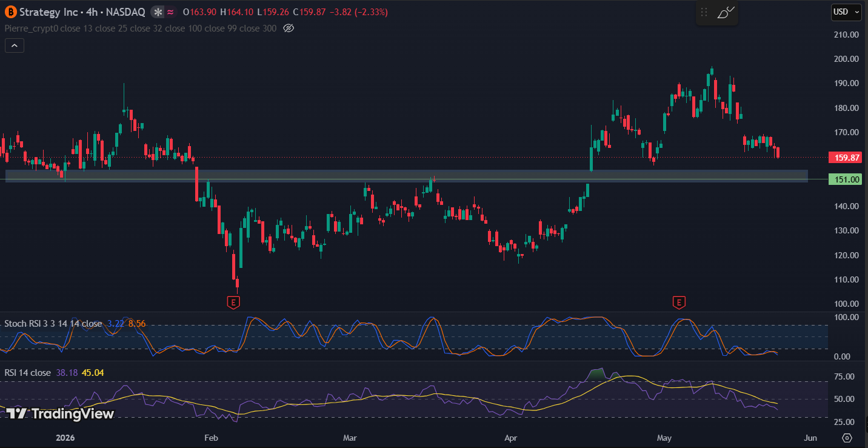Click the open value O163.90
Image resolution: width=868 pixels, height=448 pixels.
[200, 12]
